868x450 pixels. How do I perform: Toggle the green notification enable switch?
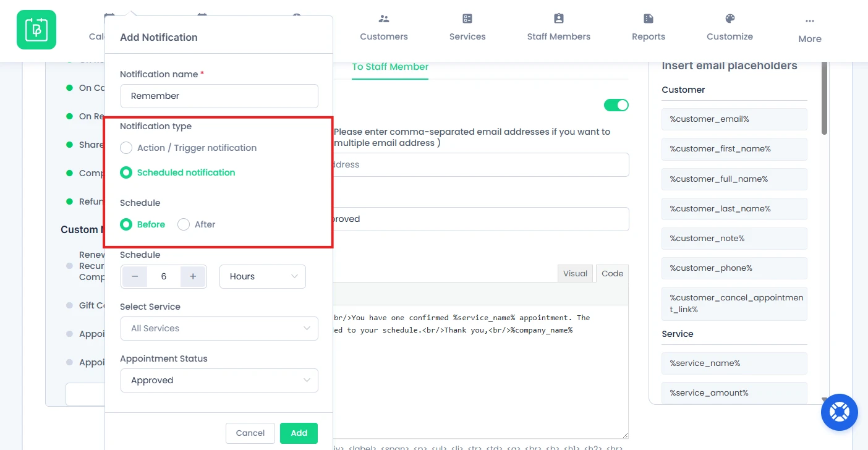(x=616, y=105)
